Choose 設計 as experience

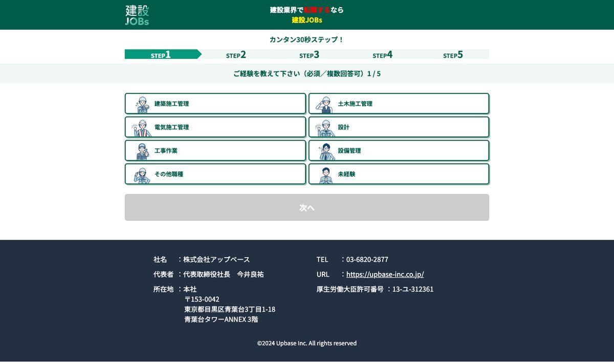point(399,127)
